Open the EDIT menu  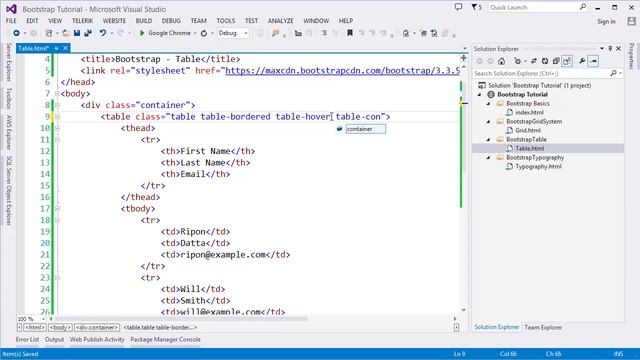[32, 21]
